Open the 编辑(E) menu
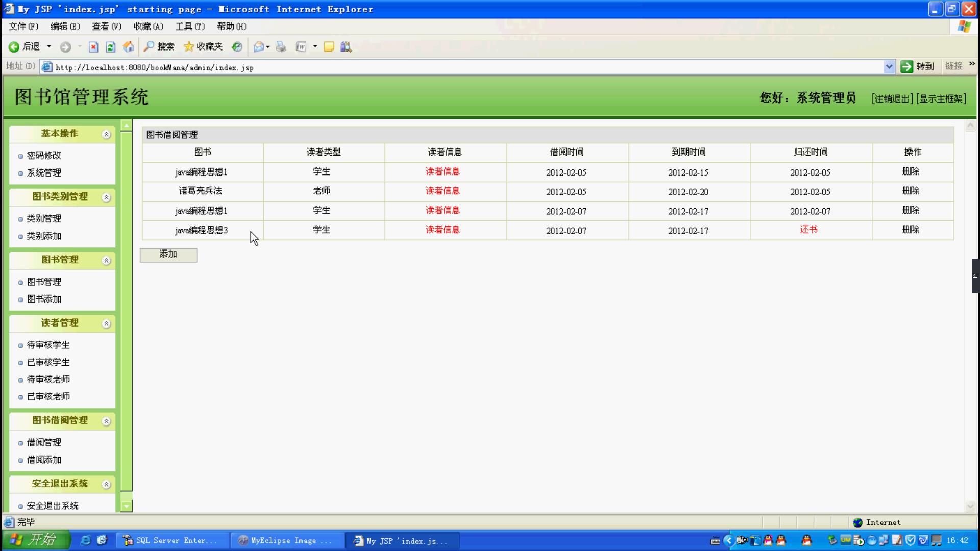The height and width of the screenshot is (551, 980). (x=65, y=27)
